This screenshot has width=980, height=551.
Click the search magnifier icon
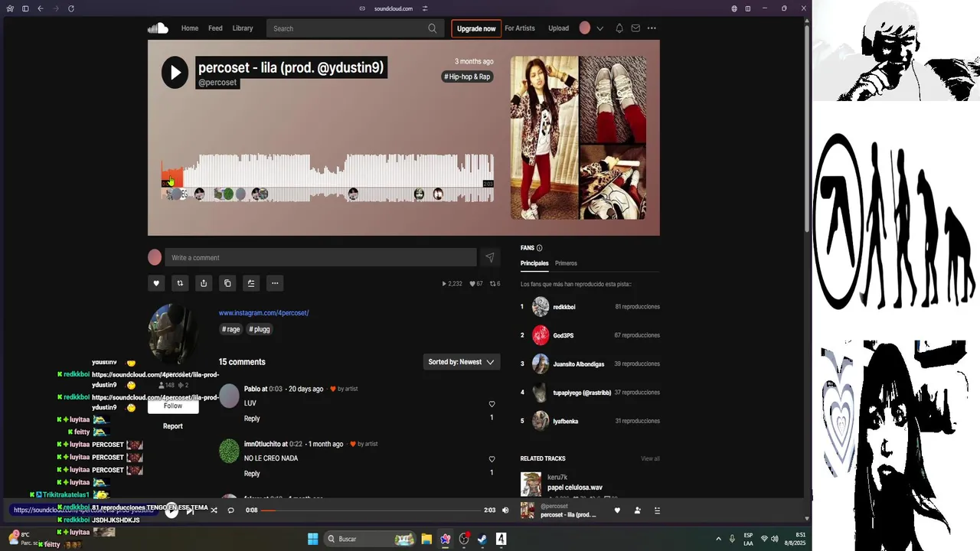[x=433, y=28]
